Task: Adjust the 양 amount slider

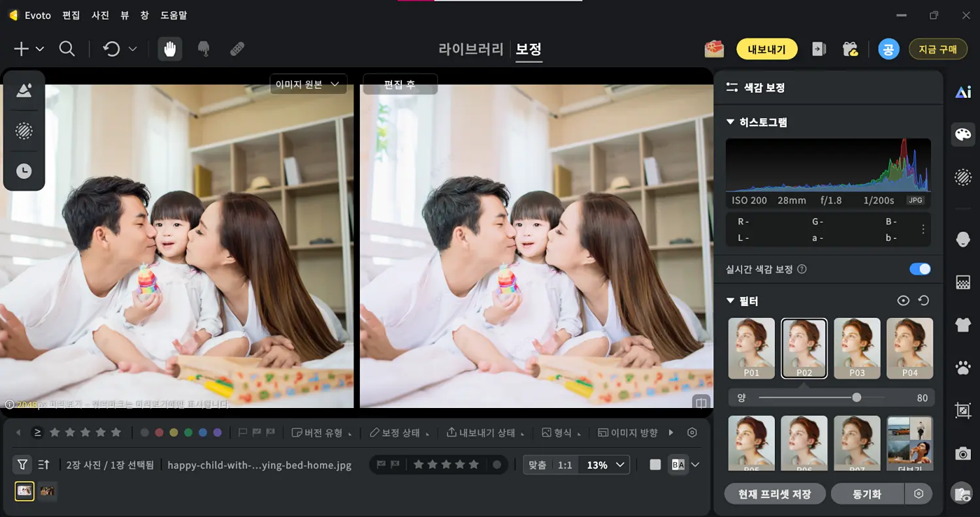Action: (x=857, y=397)
